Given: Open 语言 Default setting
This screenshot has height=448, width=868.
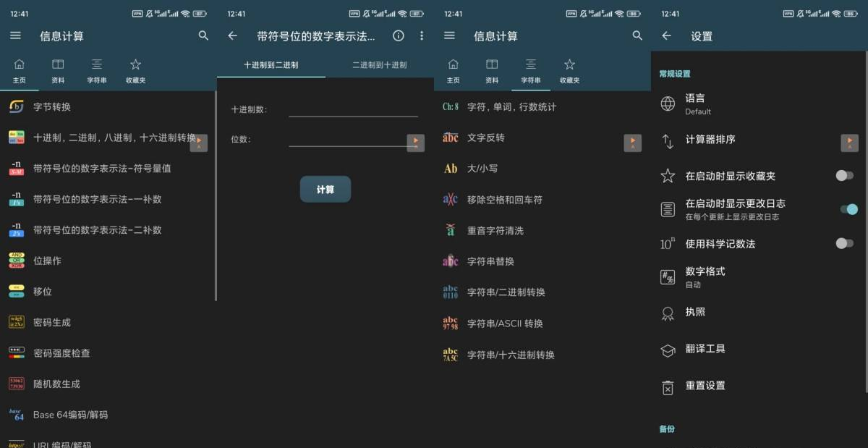Looking at the screenshot, I should click(759, 103).
